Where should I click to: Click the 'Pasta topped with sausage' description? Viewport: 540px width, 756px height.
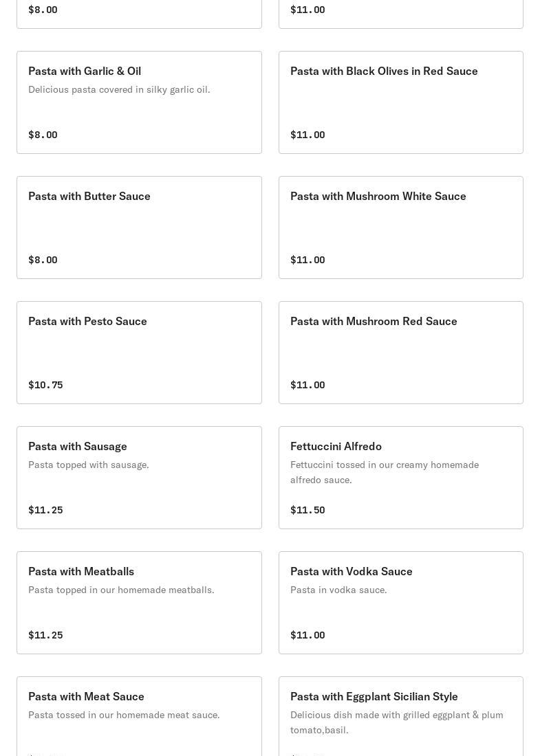[x=89, y=465]
